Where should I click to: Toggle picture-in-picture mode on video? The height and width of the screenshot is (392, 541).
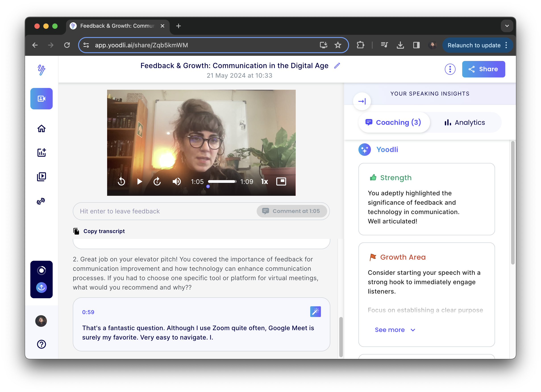pyautogui.click(x=281, y=181)
